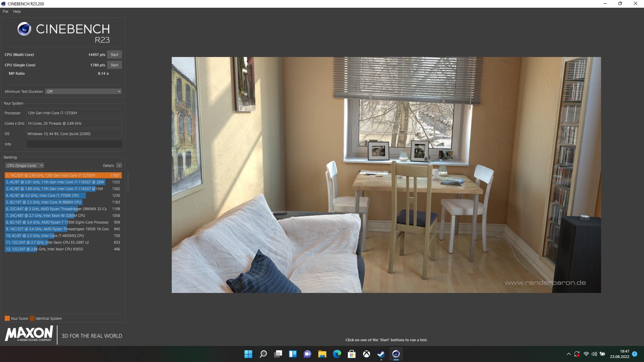Open Steam from the taskbar
Image resolution: width=644 pixels, height=362 pixels.
[381, 354]
